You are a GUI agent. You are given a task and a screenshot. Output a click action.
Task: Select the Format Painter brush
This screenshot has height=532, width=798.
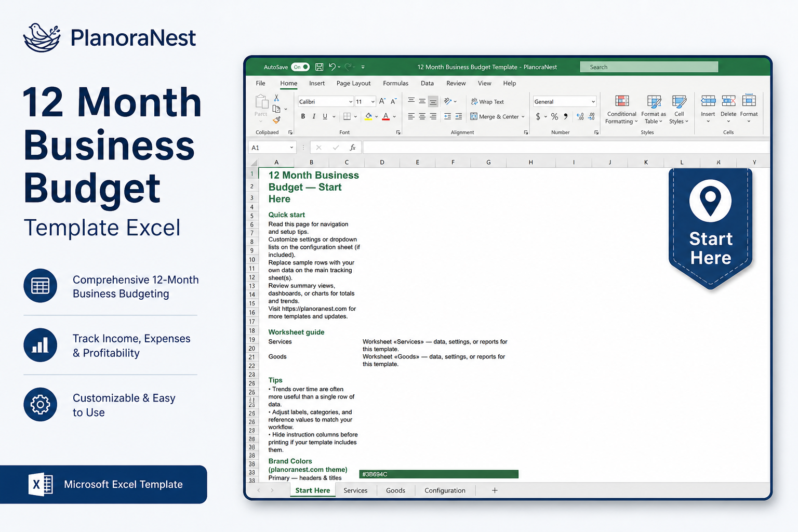pyautogui.click(x=276, y=120)
